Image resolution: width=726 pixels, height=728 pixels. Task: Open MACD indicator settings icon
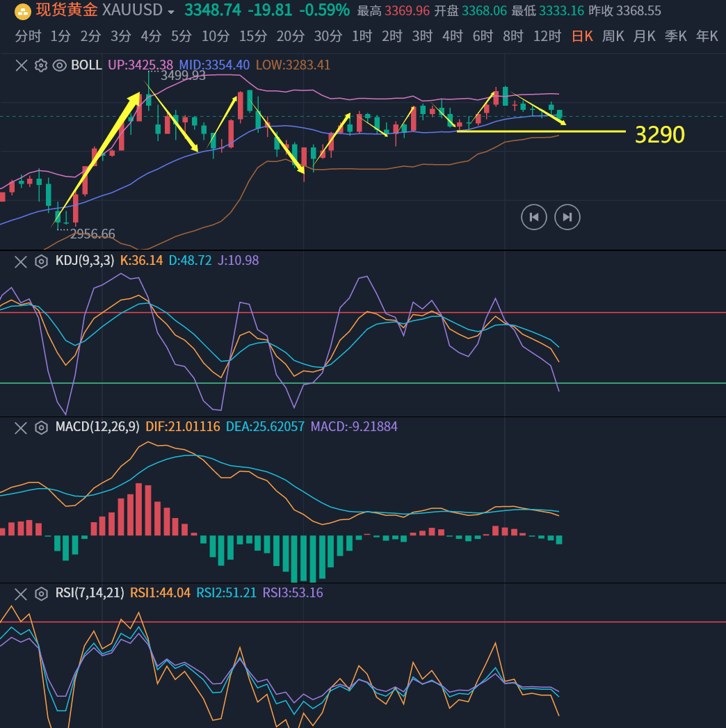click(x=41, y=428)
